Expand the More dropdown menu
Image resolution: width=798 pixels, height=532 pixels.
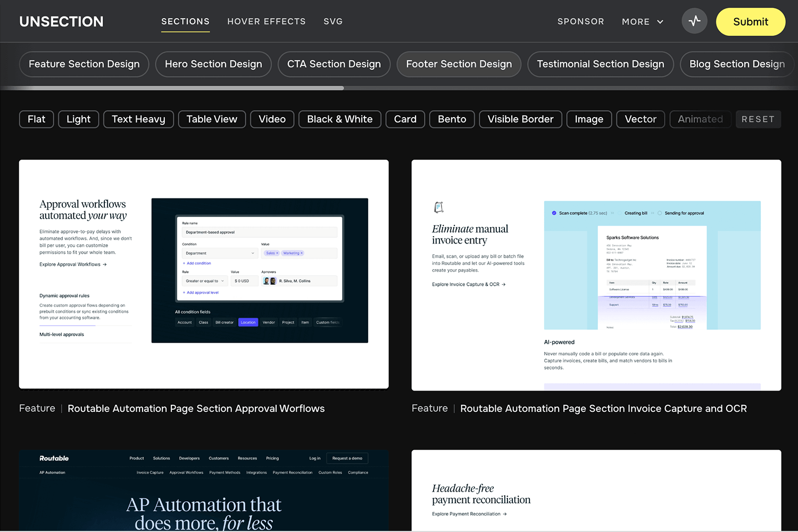coord(643,22)
